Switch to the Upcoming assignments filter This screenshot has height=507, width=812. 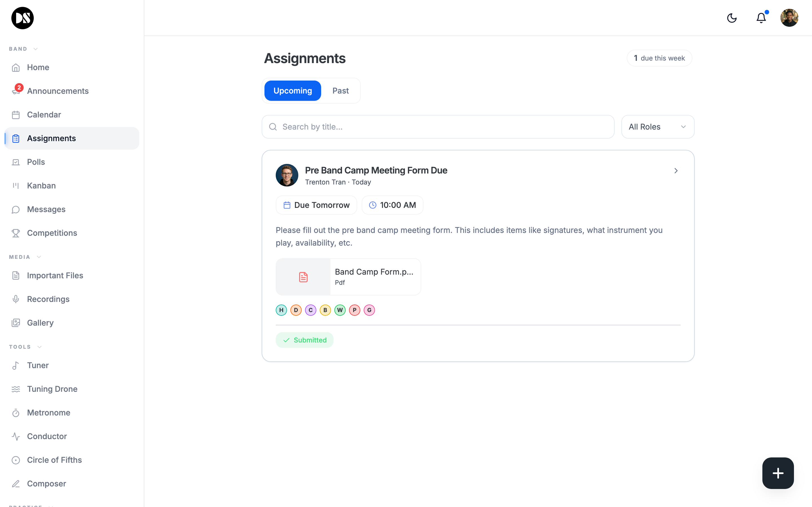click(x=292, y=90)
